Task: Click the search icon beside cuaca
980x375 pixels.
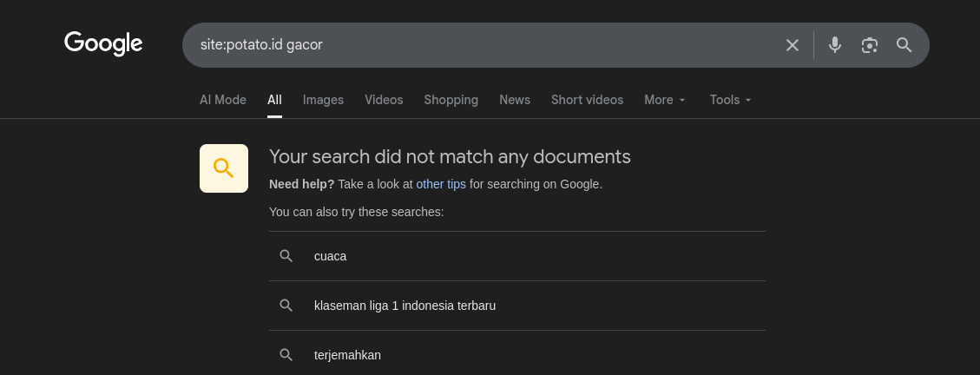Action: coord(286,256)
